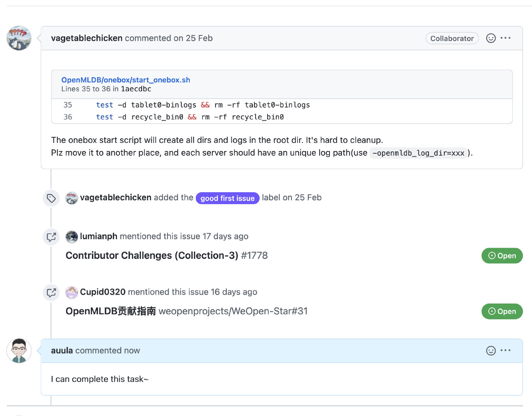Viewport: 532px width, 416px height.
Task: Click cross-reference icon beside lumianph mention
Action: pyautogui.click(x=51, y=237)
